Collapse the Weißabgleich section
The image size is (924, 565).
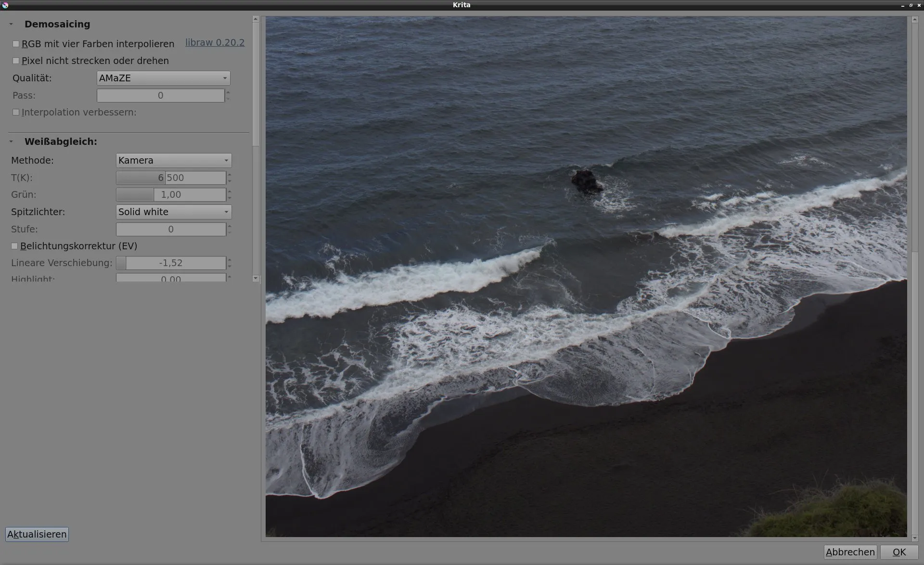click(11, 141)
